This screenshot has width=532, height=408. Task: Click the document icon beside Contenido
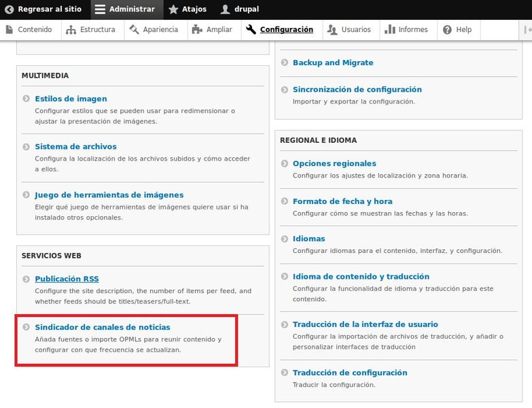(10, 29)
